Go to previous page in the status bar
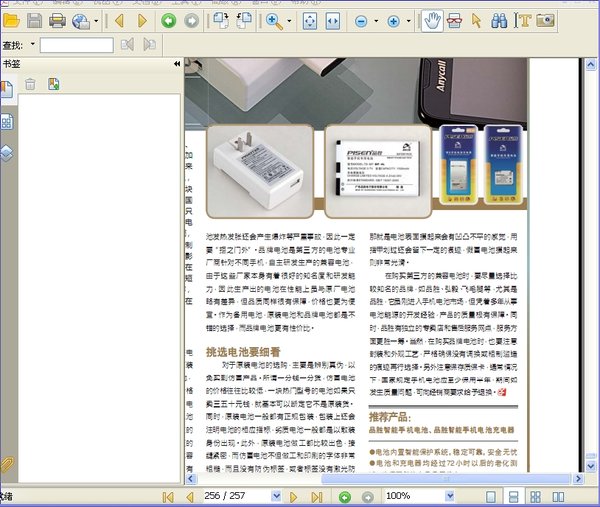The height and width of the screenshot is (507, 600). [190, 497]
